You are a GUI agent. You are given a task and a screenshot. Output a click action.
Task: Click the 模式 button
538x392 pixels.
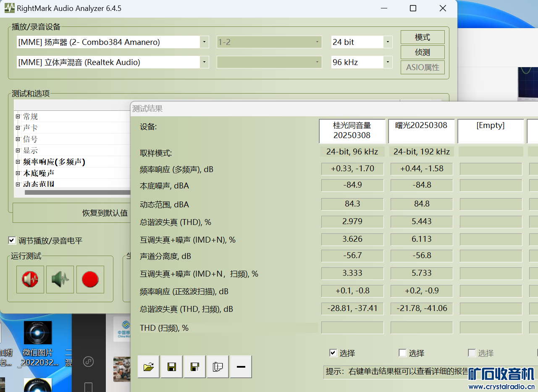click(423, 37)
